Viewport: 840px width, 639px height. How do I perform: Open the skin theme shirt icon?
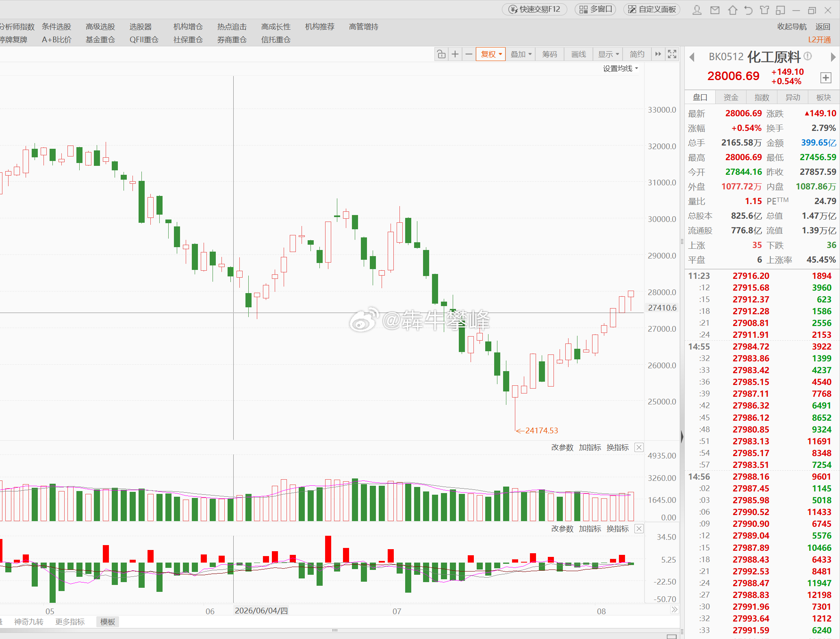point(764,10)
